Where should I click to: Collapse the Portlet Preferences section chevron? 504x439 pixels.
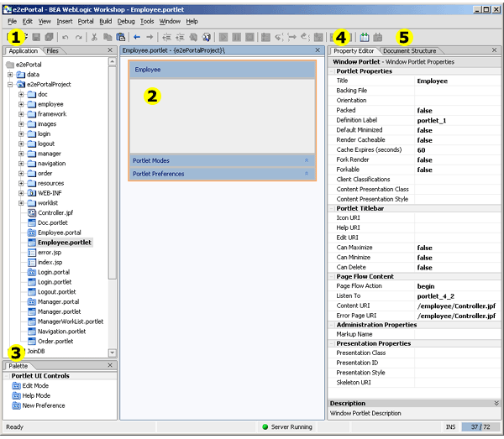307,174
